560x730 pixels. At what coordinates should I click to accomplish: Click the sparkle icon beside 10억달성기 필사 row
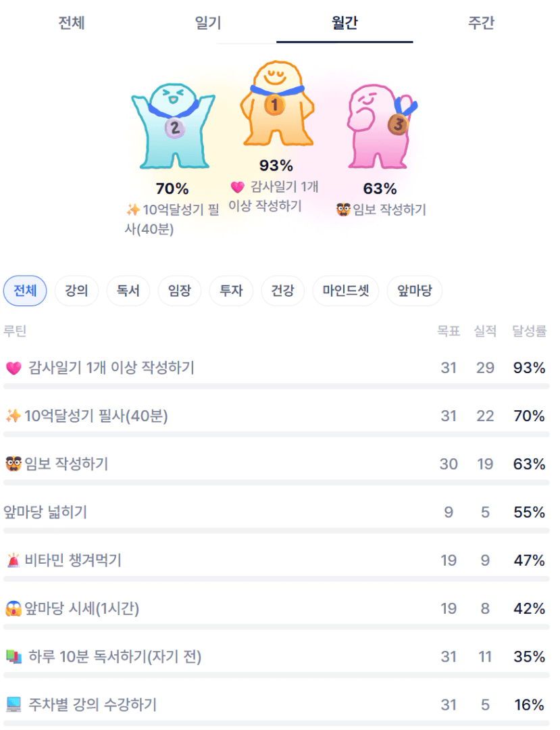click(13, 416)
